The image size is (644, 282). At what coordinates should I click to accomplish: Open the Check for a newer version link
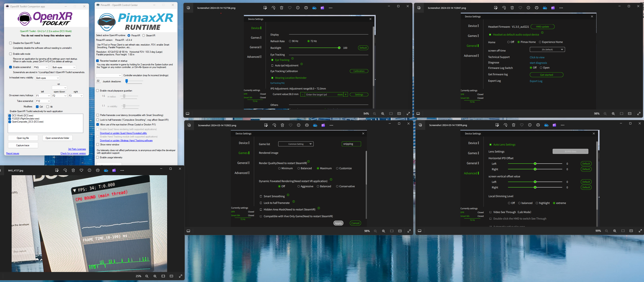tap(73, 153)
